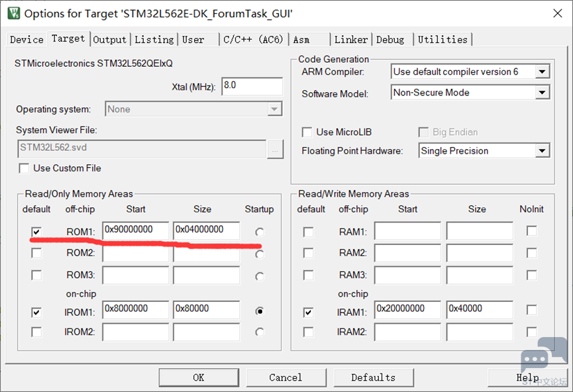Enable NoInit for IRAM1
Viewport: 573px width, 392px height.
tap(532, 310)
